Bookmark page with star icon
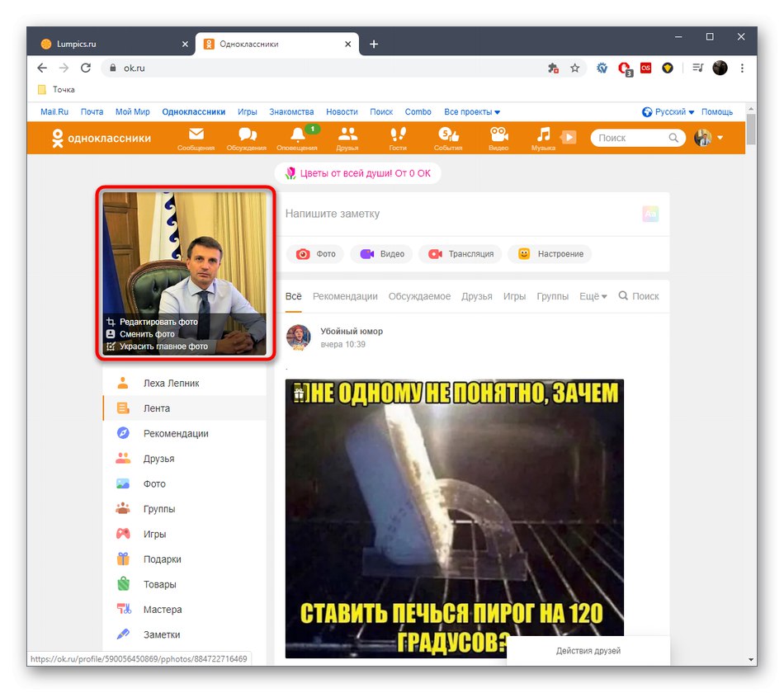This screenshot has width=784, height=693. [574, 68]
